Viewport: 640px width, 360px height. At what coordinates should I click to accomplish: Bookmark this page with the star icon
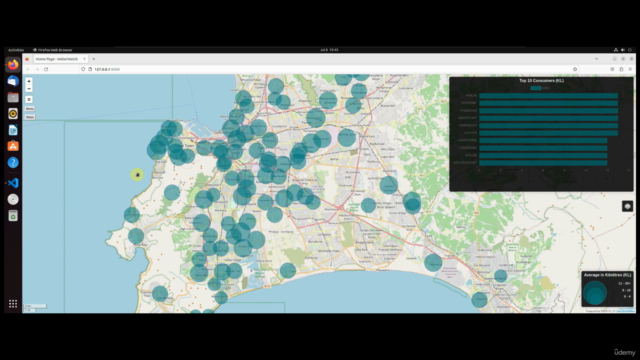pyautogui.click(x=575, y=69)
